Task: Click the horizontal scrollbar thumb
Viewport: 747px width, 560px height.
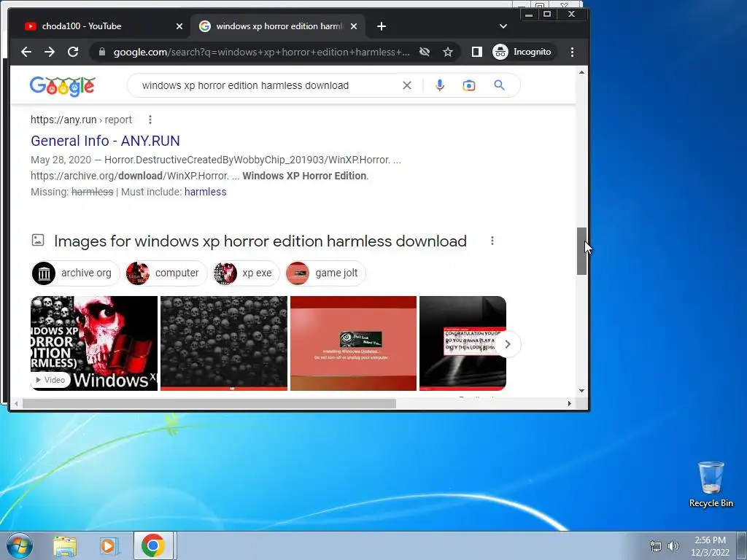Action: coord(209,404)
